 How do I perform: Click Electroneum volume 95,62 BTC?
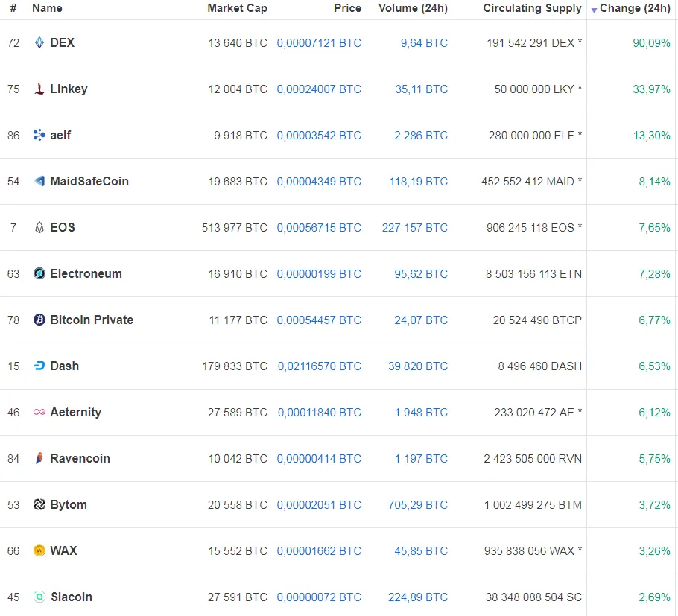click(x=421, y=274)
